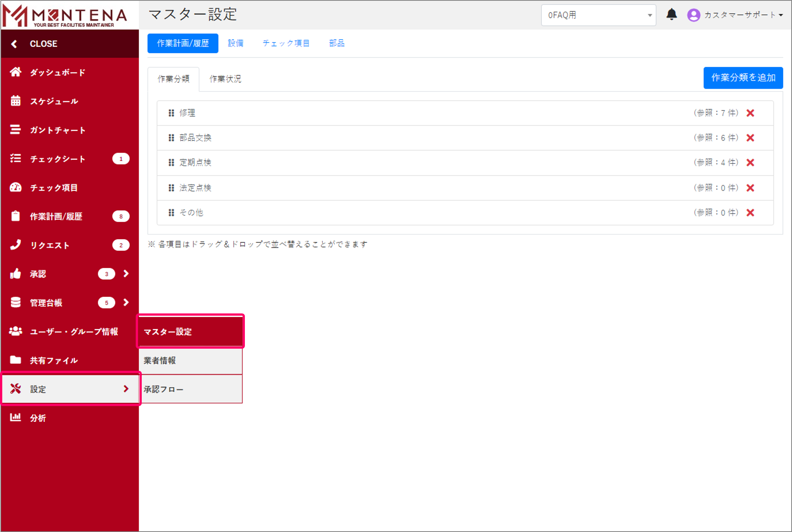Open the 分析 analytics icon
The image size is (792, 532).
15,418
